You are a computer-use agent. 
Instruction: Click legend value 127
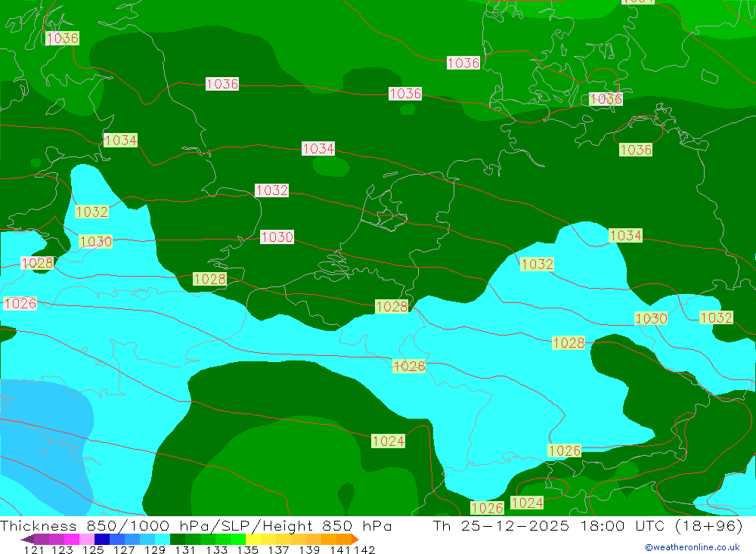(124, 549)
